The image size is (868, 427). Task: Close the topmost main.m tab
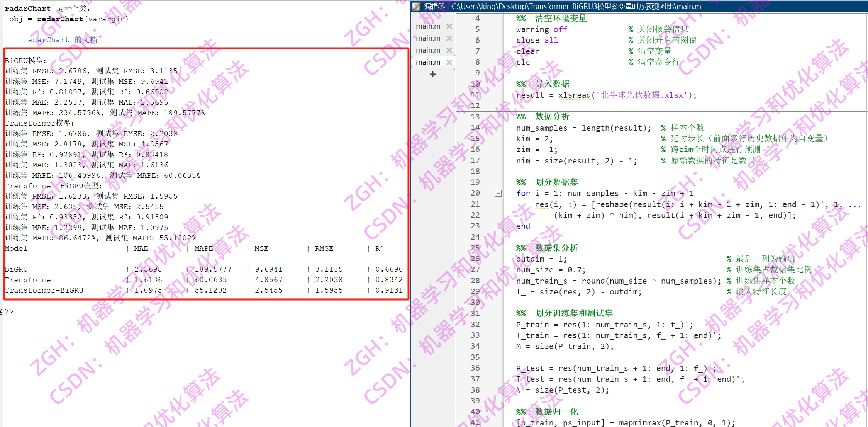(x=449, y=26)
